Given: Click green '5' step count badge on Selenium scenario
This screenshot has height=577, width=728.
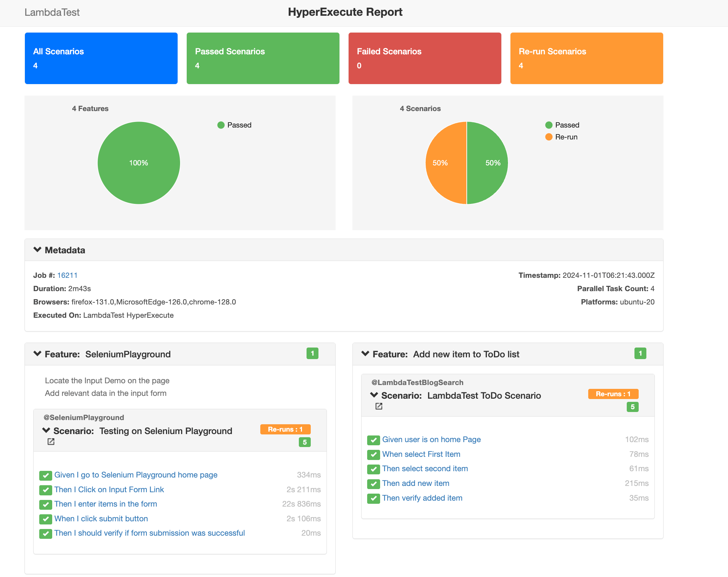Looking at the screenshot, I should coord(304,442).
